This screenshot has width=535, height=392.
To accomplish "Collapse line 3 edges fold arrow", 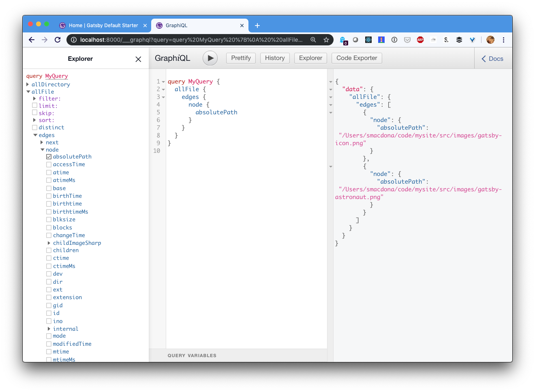I will click(x=163, y=97).
